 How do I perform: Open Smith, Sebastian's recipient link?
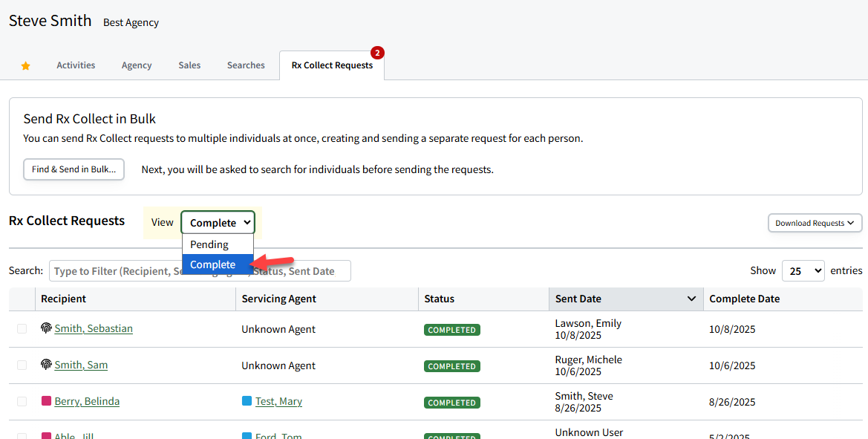tap(93, 328)
